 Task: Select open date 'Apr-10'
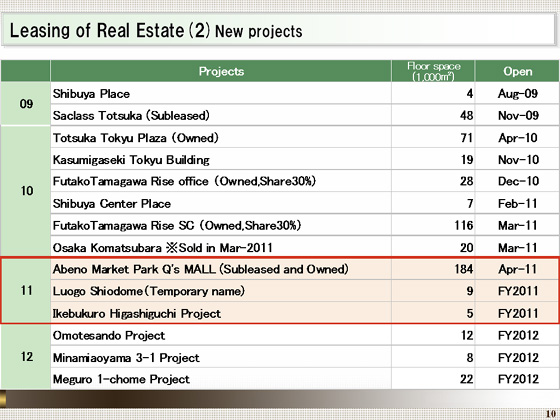click(518, 138)
